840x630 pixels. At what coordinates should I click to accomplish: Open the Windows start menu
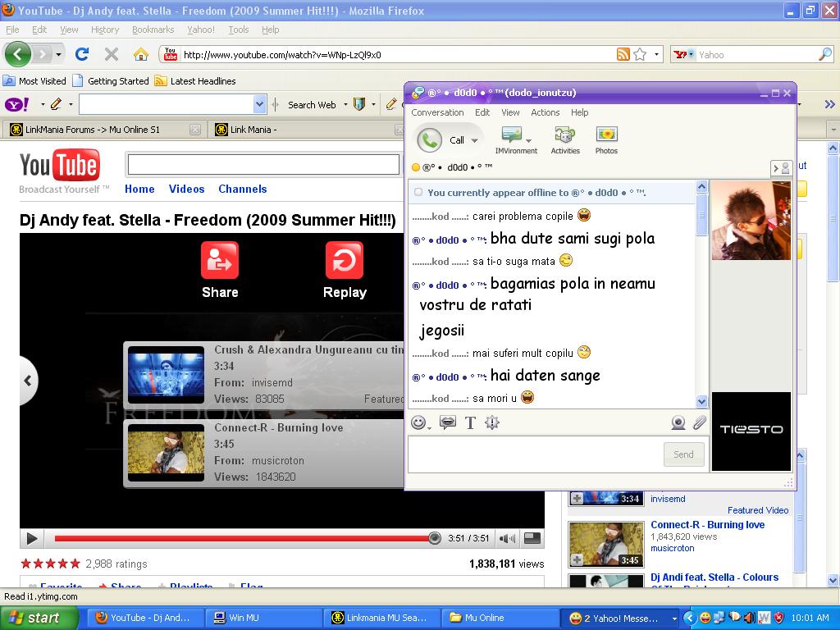(x=39, y=618)
